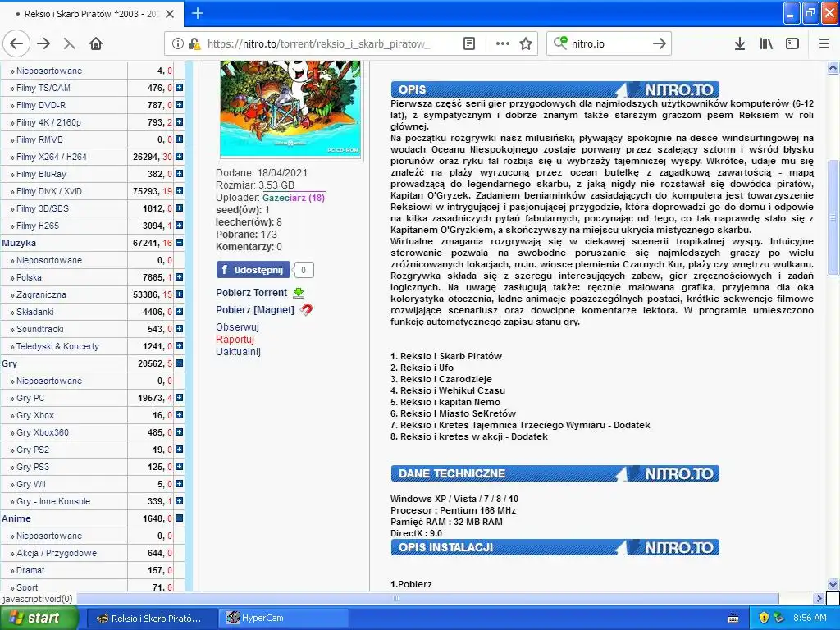
Task: Bookmark this page with the star icon
Action: pos(526,44)
